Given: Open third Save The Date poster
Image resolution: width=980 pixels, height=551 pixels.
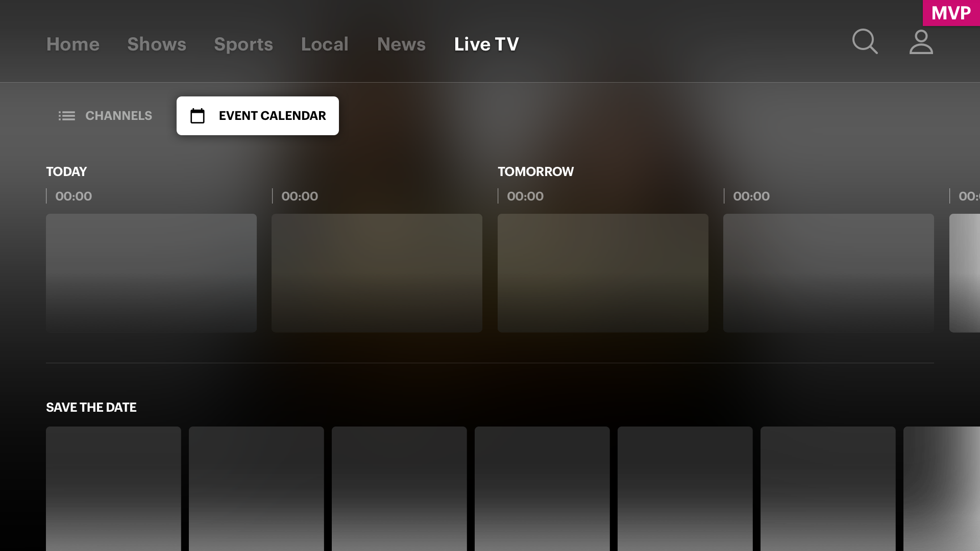Looking at the screenshot, I should (399, 489).
